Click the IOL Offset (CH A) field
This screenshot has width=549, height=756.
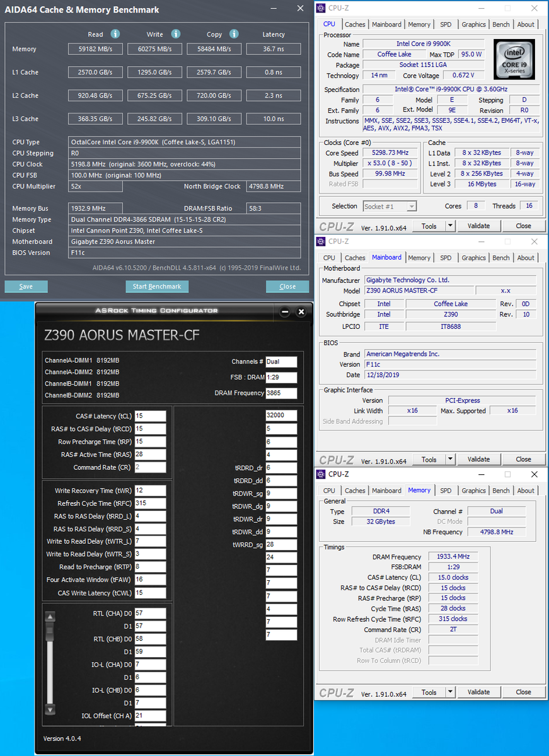[x=150, y=716]
